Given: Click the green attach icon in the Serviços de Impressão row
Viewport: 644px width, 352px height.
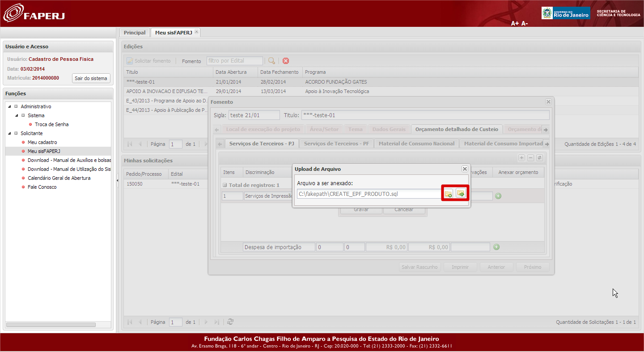Looking at the screenshot, I should pos(498,196).
